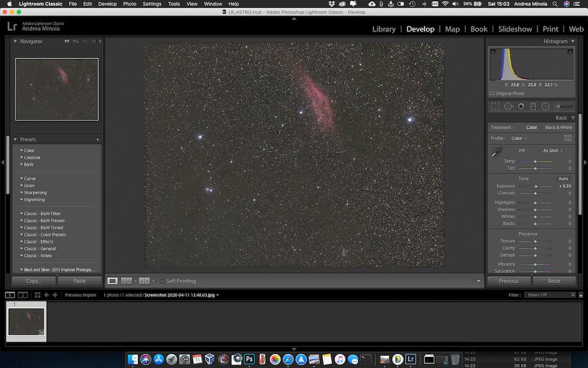Select the Graduated Filter tool
588x368 pixels.
533,106
